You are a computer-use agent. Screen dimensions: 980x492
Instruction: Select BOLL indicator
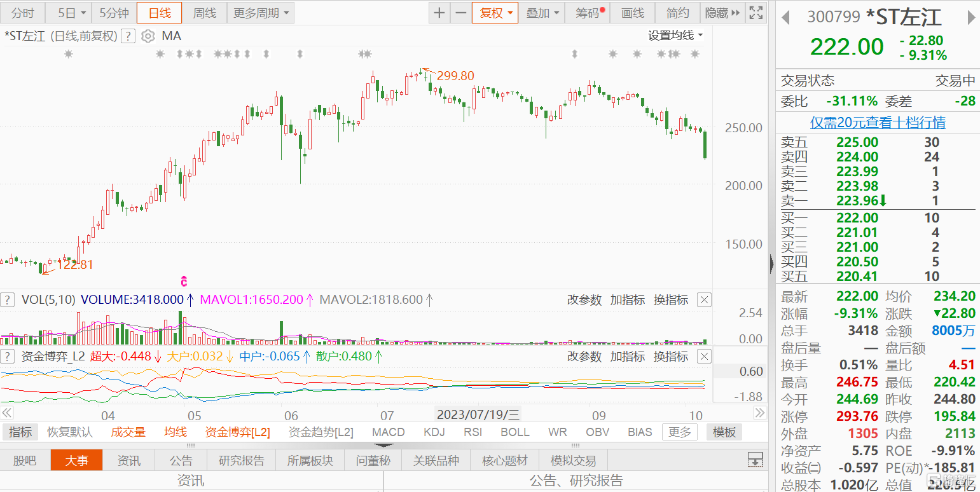[x=514, y=432]
